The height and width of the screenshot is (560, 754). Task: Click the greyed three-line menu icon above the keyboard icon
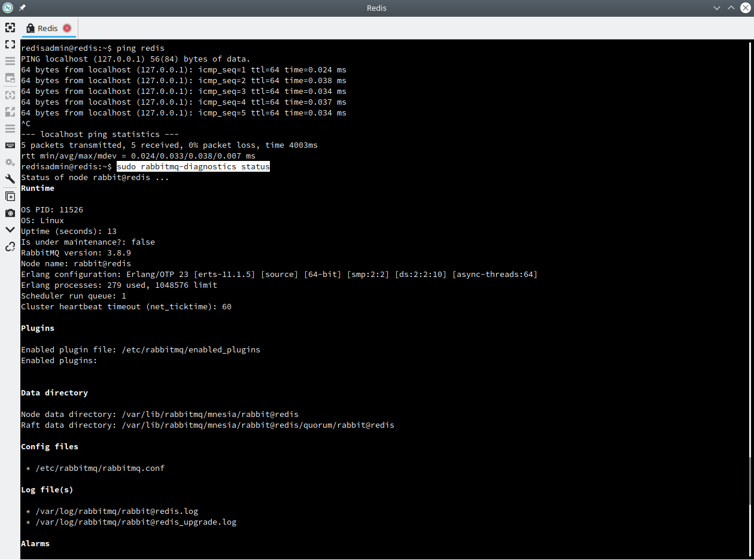[x=10, y=129]
